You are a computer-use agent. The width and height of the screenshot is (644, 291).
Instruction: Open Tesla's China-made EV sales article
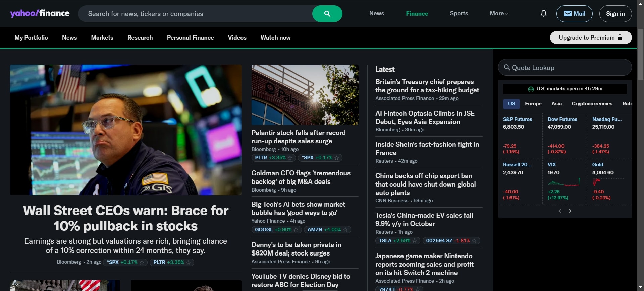click(x=424, y=220)
